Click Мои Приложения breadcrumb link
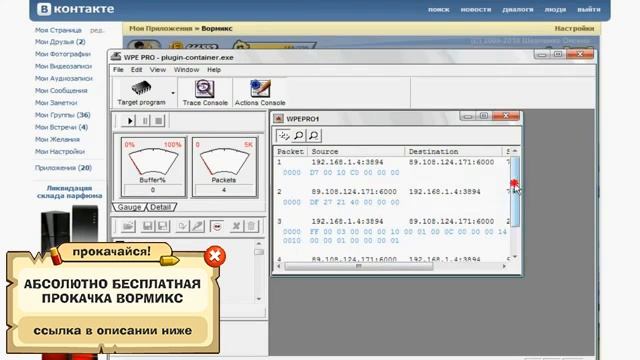The image size is (640, 360). pyautogui.click(x=160, y=29)
